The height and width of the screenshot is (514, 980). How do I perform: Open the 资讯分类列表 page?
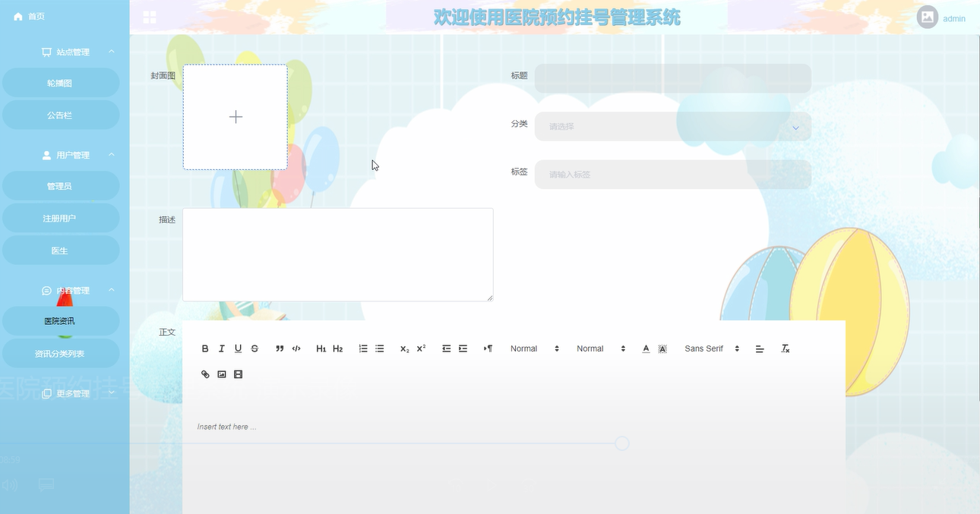pyautogui.click(x=61, y=354)
